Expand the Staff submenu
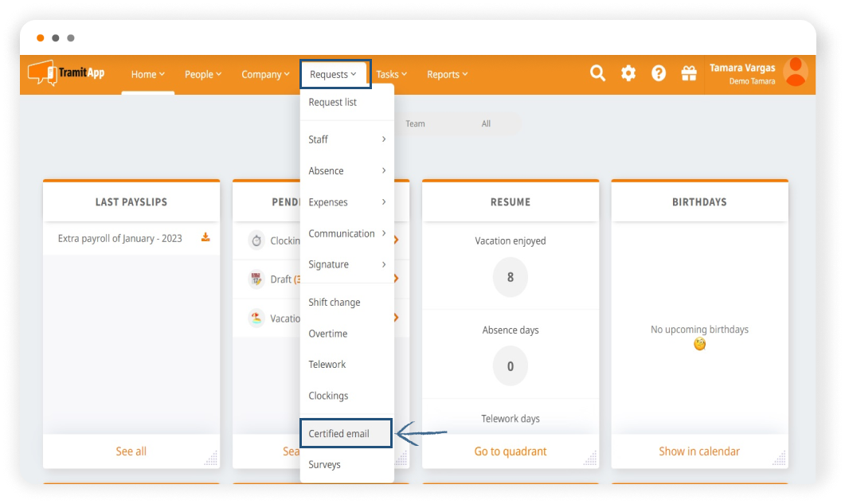This screenshot has height=504, width=845. 346,139
